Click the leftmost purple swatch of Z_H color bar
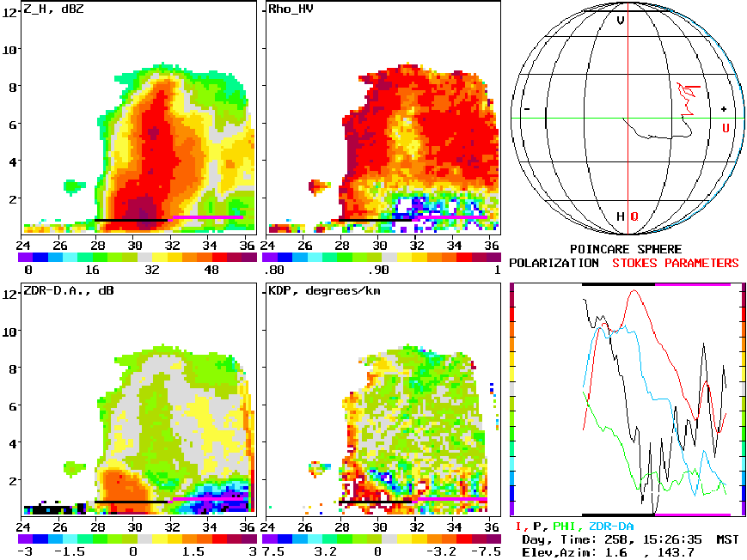Image resolution: width=747 pixels, height=560 pixels. 25,258
